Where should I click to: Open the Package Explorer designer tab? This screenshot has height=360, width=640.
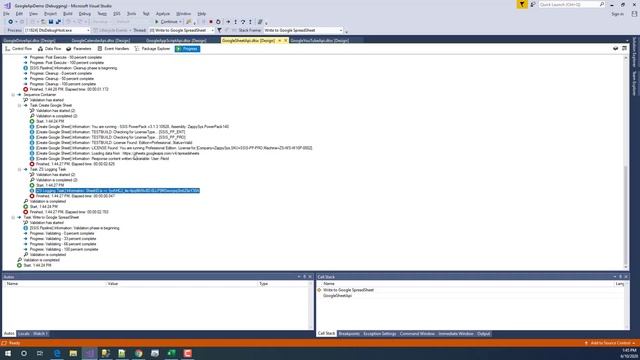pos(152,49)
